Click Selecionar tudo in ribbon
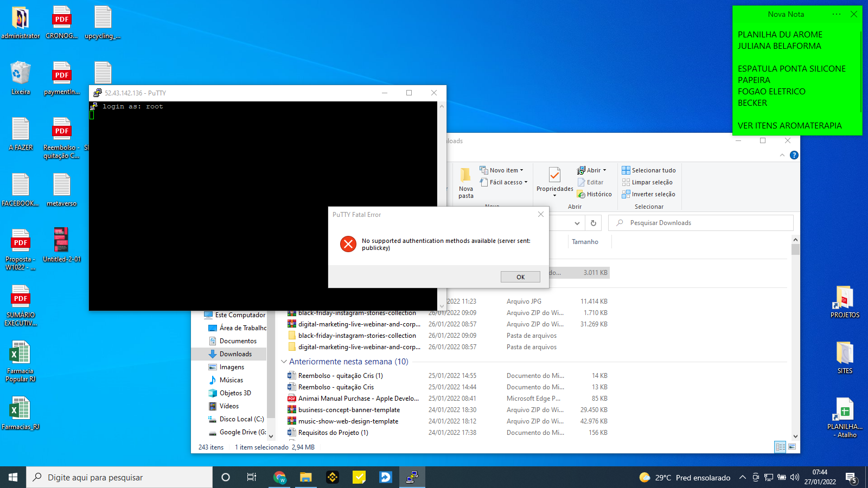This screenshot has height=488, width=868. (x=648, y=170)
